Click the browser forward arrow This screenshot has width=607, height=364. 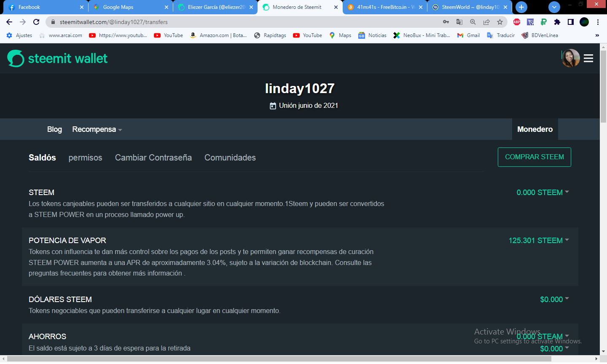click(23, 22)
